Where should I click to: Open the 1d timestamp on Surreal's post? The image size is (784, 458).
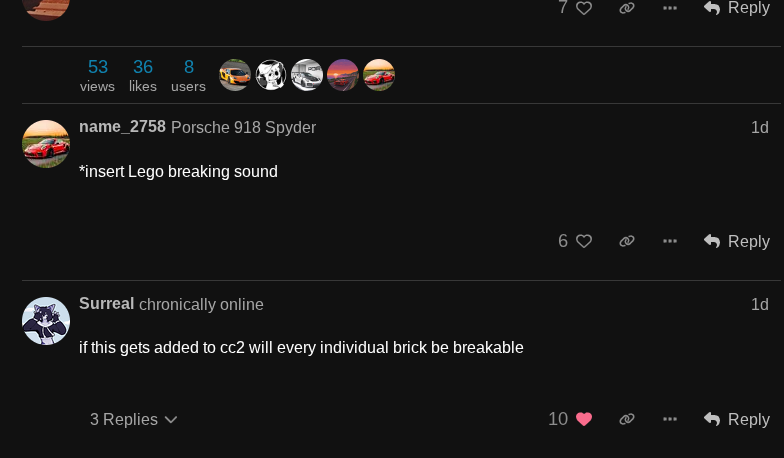pos(759,304)
